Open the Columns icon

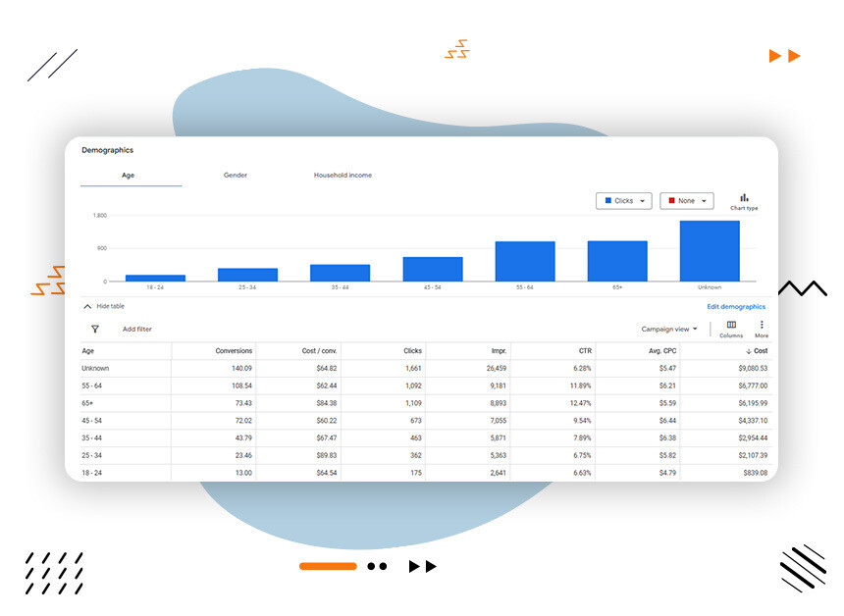click(731, 326)
